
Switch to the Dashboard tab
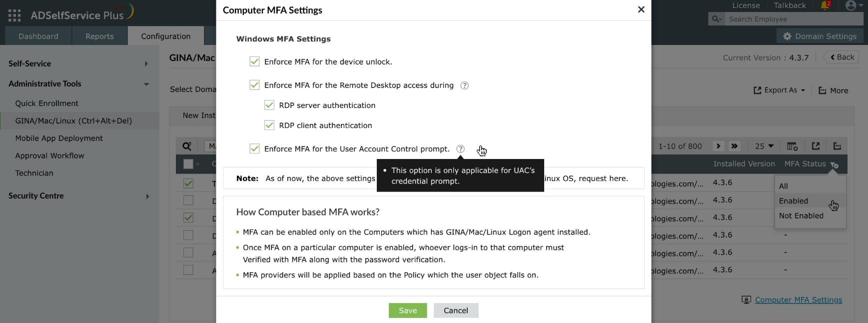click(x=38, y=36)
